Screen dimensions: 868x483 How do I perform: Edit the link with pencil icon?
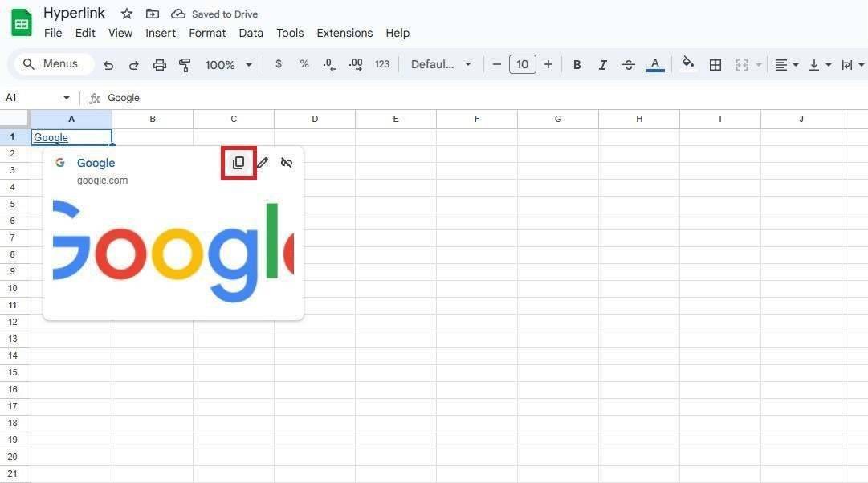pos(263,163)
